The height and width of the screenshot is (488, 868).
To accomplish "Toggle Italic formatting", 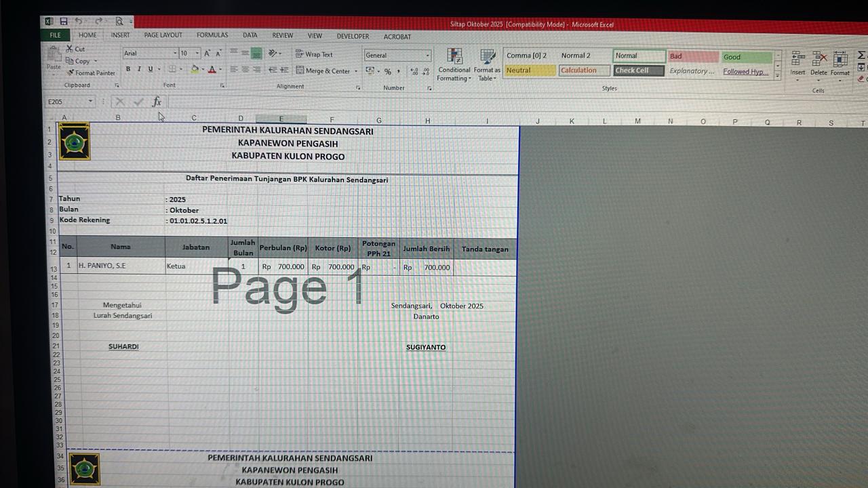I will click(x=139, y=69).
